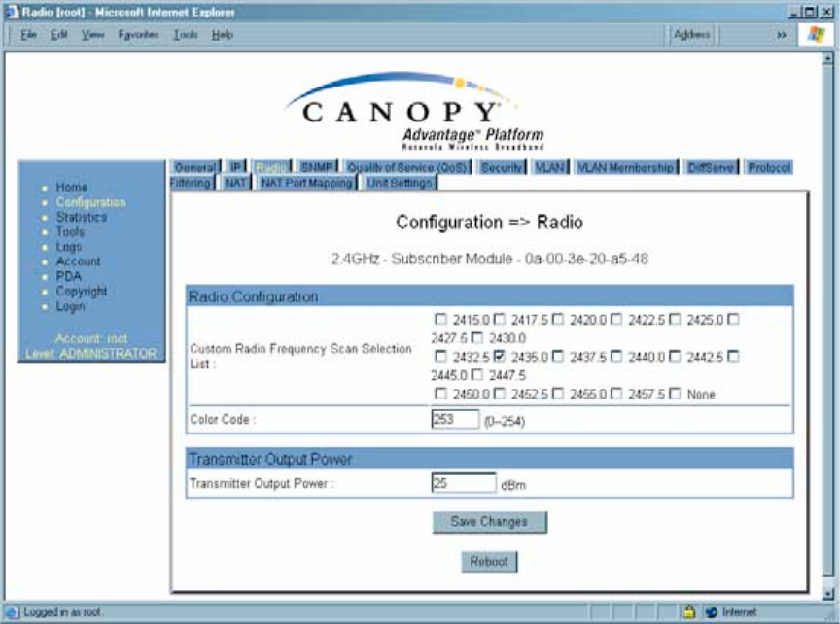Click the Internet Explorer page icon in title bar

click(12, 12)
